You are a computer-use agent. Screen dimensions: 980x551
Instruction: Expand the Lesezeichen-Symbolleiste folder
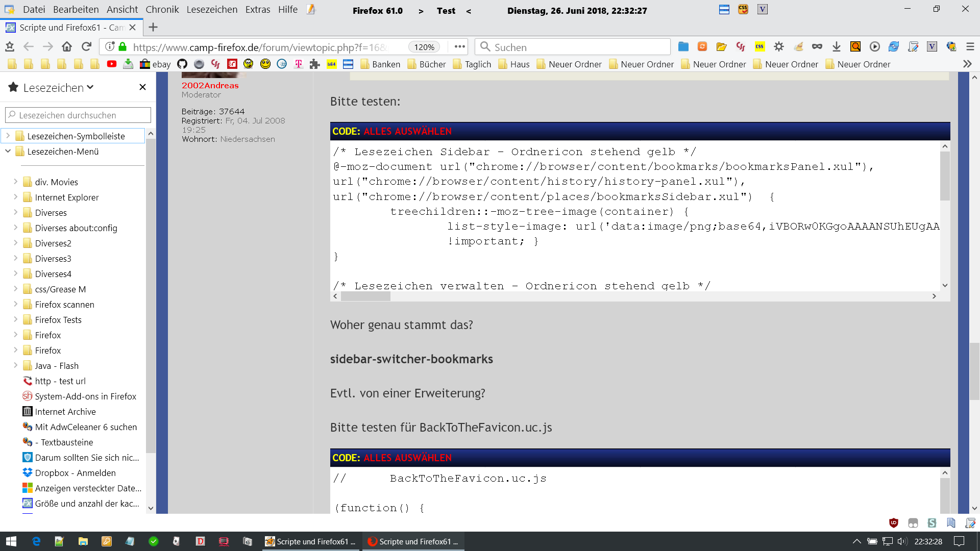pyautogui.click(x=8, y=136)
